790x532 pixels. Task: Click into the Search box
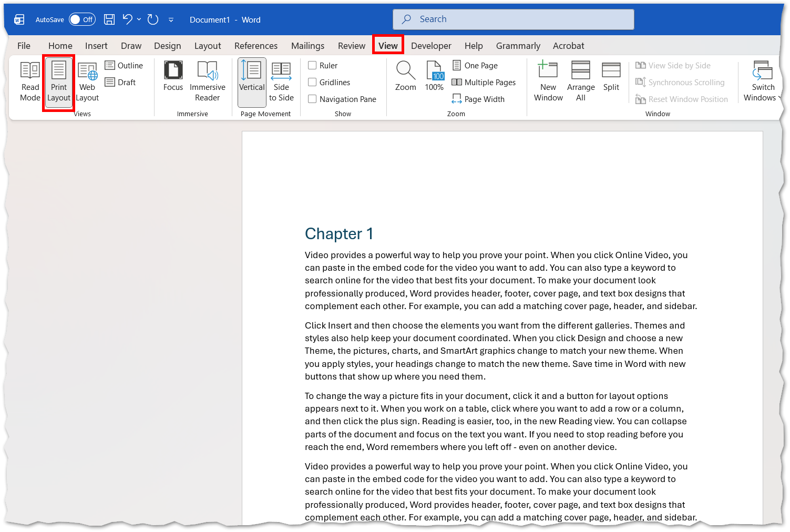click(x=514, y=19)
